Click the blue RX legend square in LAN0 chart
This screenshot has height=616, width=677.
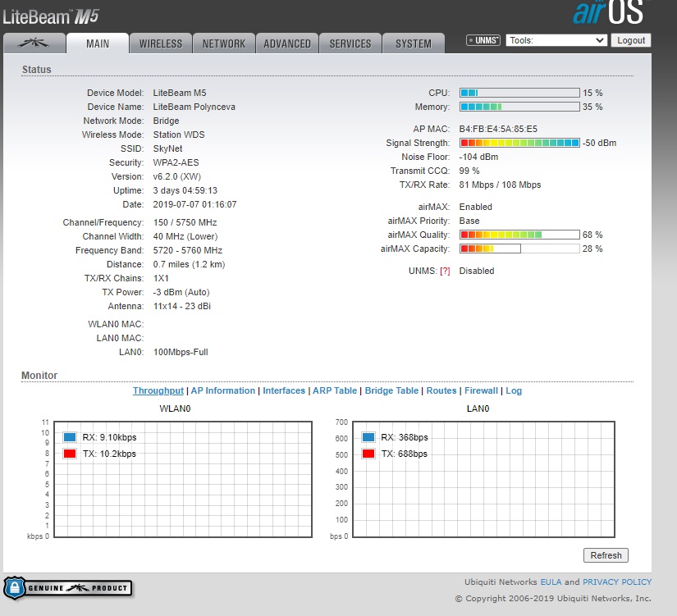coord(368,437)
